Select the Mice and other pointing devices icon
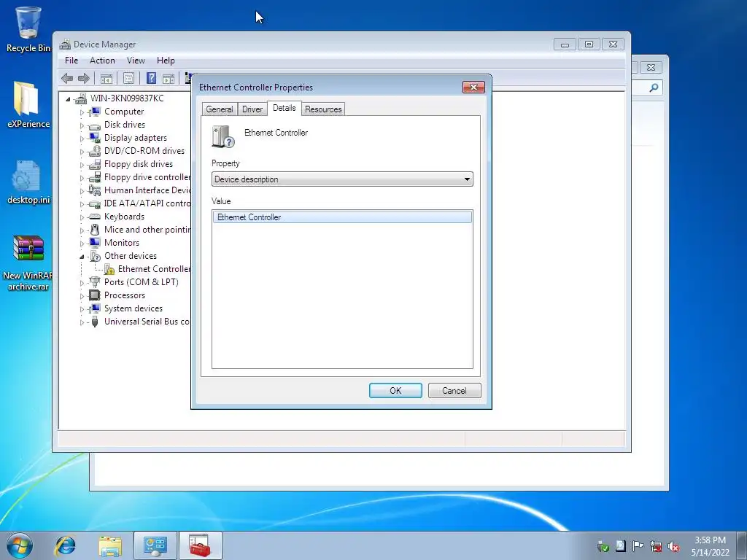Viewport: 747px width, 560px height. tap(95, 230)
